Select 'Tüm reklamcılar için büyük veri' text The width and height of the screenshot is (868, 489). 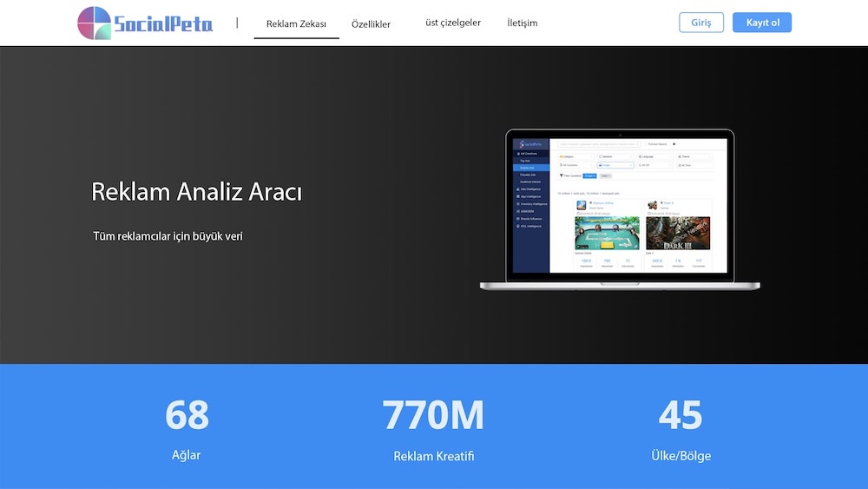tap(168, 236)
